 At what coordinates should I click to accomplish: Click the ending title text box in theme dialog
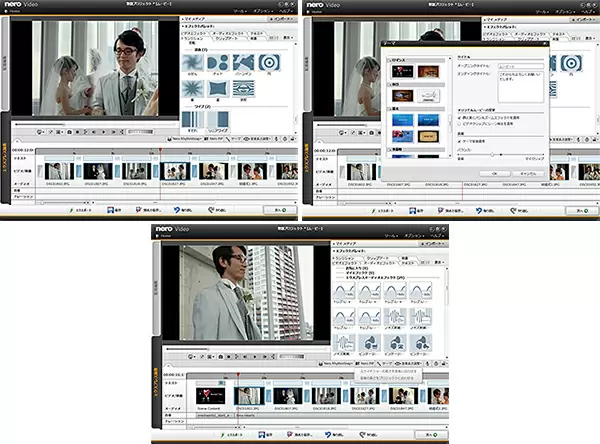click(x=520, y=87)
